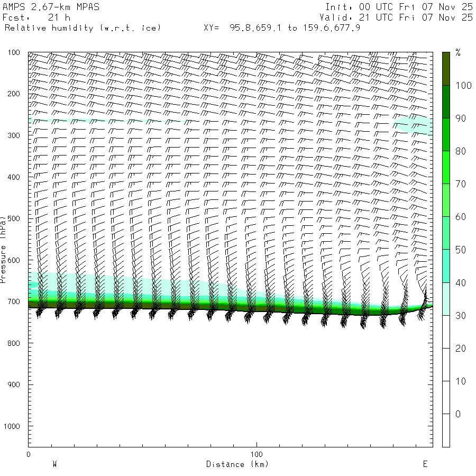Click the colorbar 0 value label
The height and width of the screenshot is (476, 476).
(x=458, y=414)
